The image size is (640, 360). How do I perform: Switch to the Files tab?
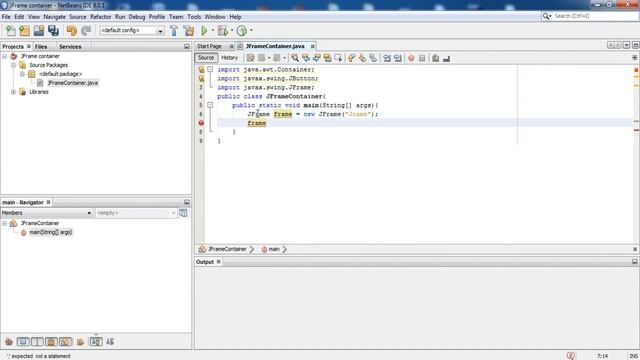(41, 47)
